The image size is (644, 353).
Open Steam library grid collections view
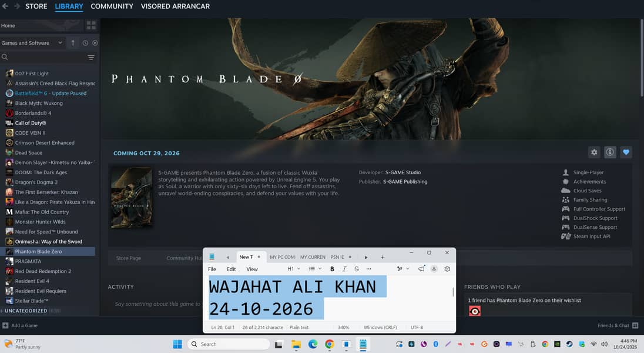[x=90, y=25]
